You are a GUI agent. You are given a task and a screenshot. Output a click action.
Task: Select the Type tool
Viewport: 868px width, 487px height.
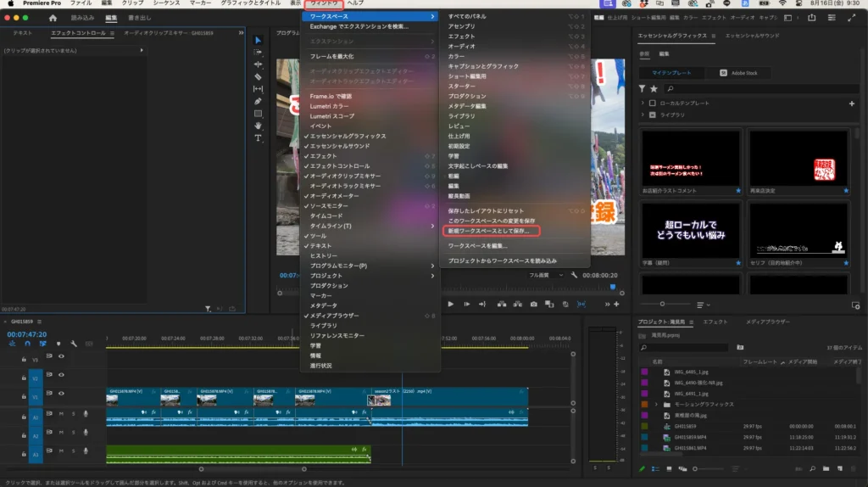[259, 137]
